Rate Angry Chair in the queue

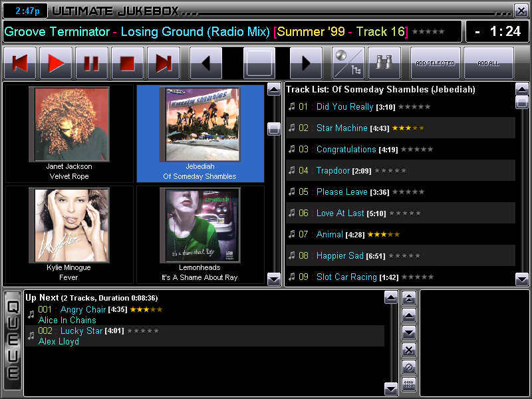146,309
